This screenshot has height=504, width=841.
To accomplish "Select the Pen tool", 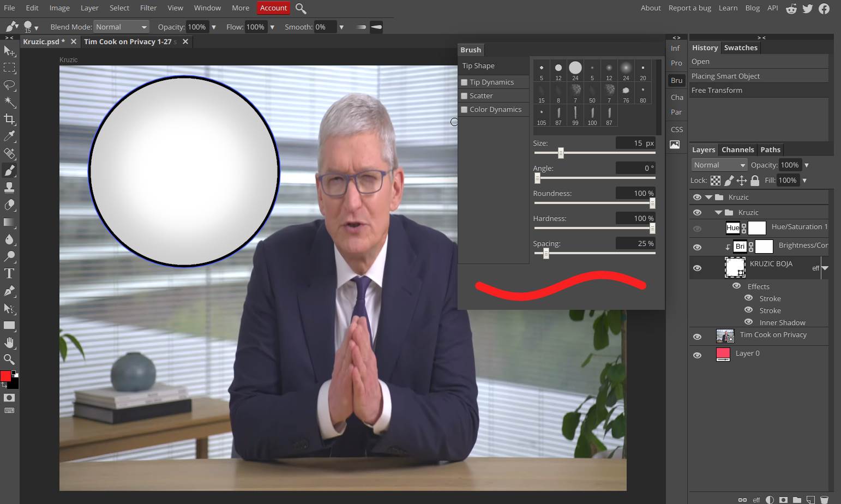I will (x=9, y=291).
